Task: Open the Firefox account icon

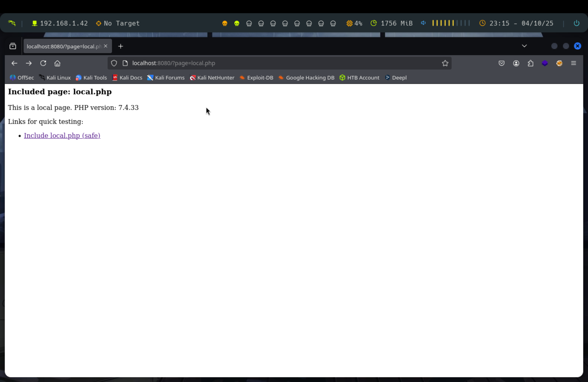Action: click(x=516, y=63)
